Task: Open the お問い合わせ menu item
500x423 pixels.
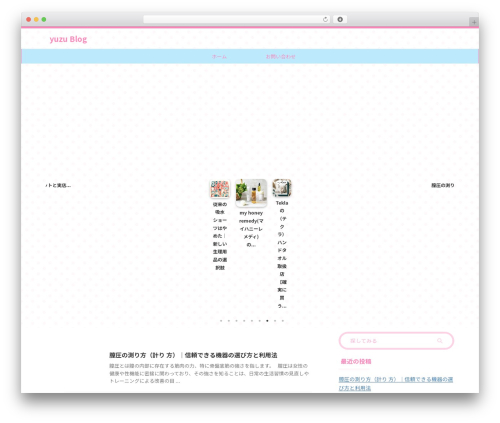Action: click(x=281, y=57)
